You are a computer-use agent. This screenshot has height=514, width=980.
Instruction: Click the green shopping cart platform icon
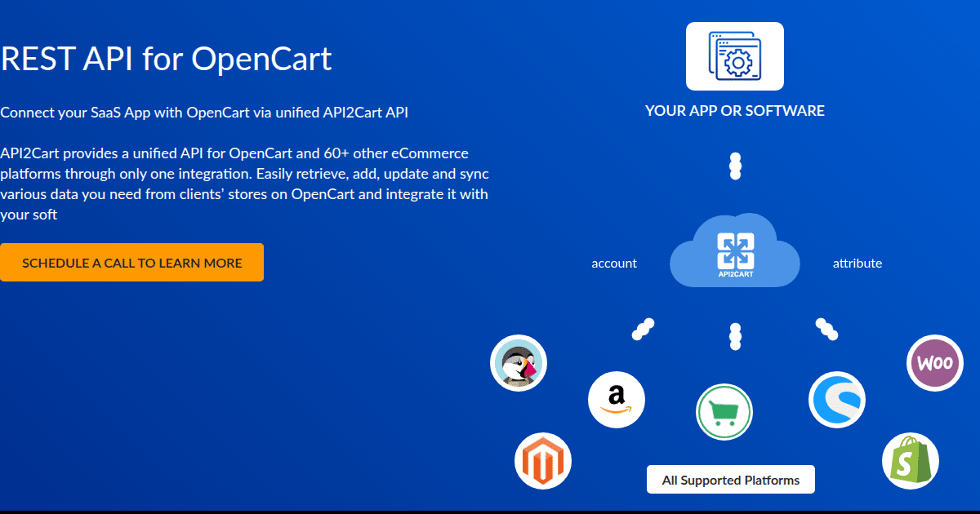coord(724,412)
